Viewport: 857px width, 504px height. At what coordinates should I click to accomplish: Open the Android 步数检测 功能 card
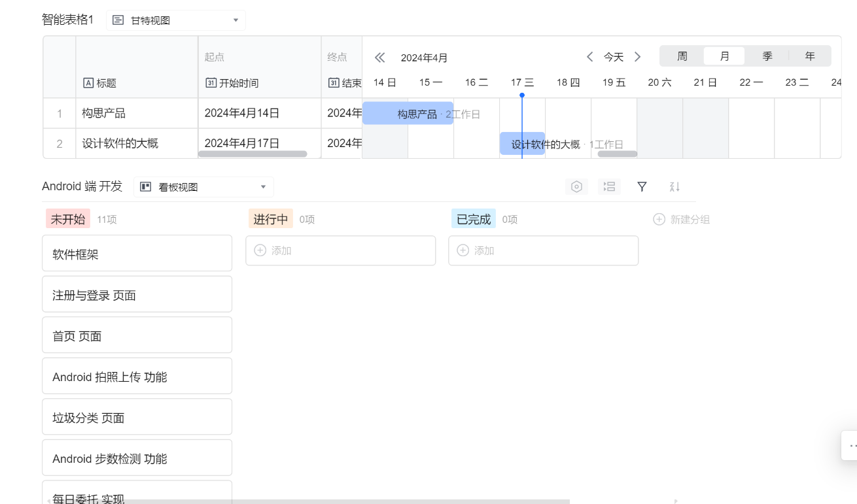(137, 458)
